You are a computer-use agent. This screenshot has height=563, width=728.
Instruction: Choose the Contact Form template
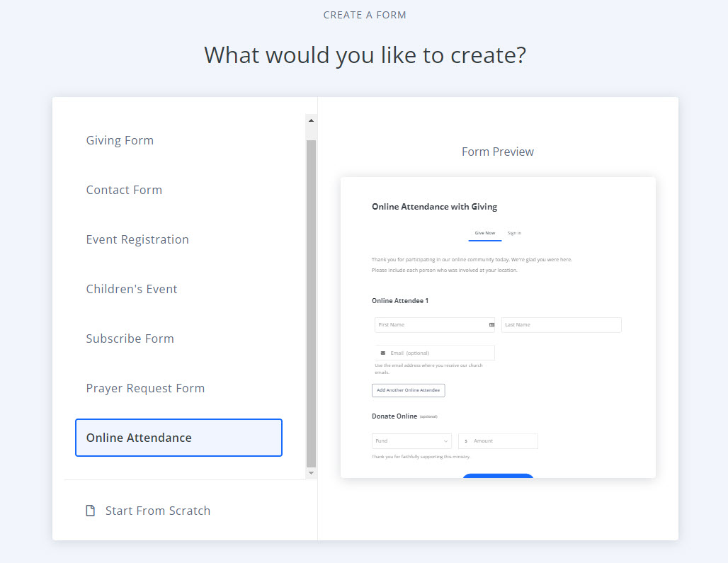124,190
